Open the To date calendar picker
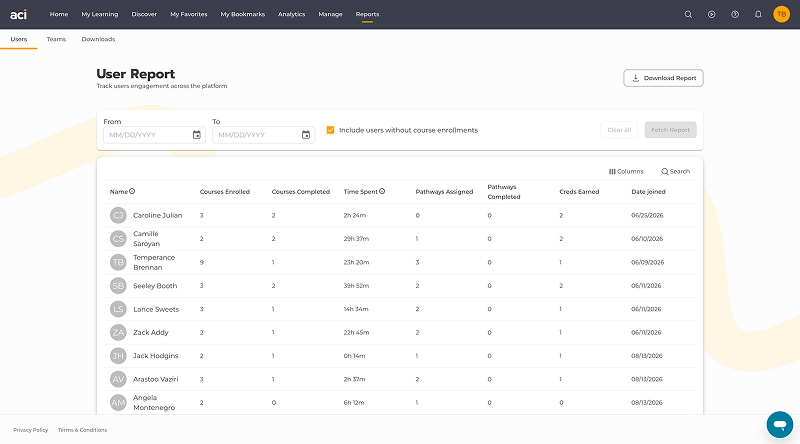This screenshot has height=444, width=800. 306,135
